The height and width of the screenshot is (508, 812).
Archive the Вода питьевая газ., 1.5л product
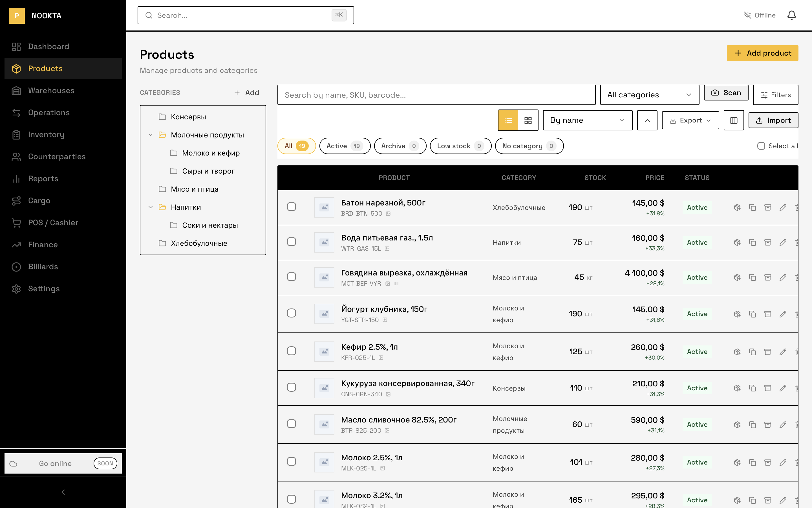click(x=767, y=242)
